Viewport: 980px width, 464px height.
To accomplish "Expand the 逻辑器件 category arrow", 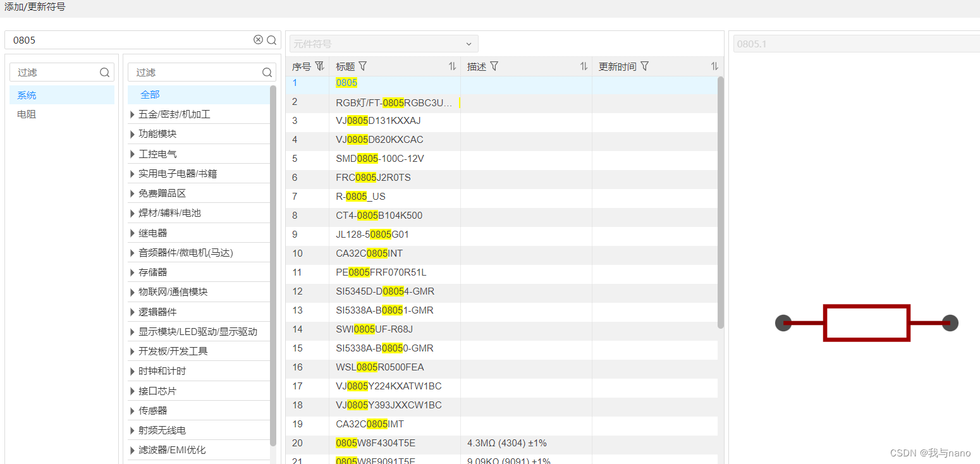I will [x=132, y=312].
